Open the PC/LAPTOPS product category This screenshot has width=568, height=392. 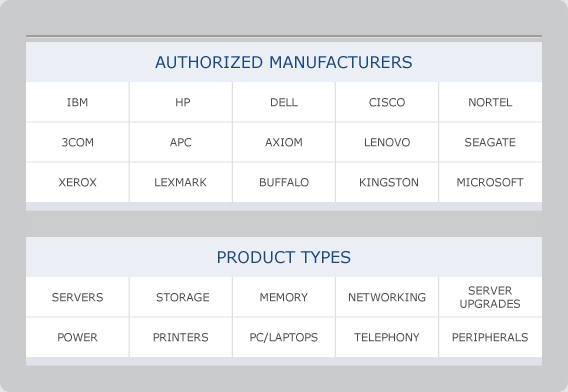(x=284, y=337)
